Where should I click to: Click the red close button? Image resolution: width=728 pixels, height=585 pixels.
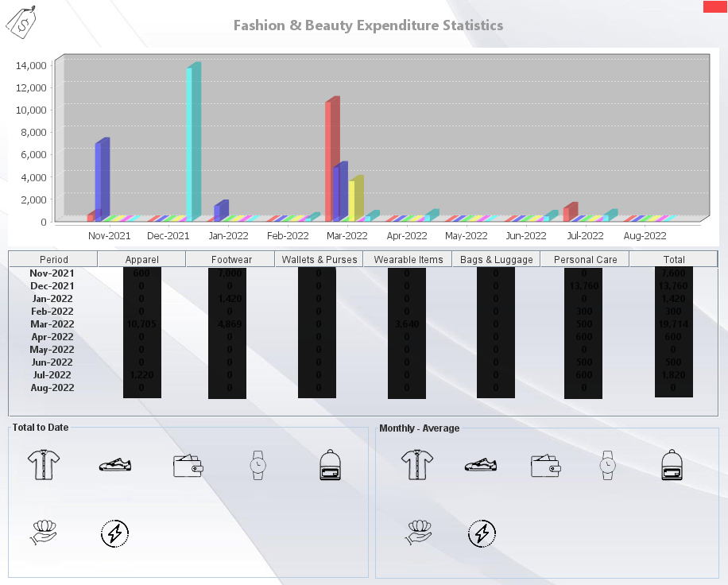[715, 6]
